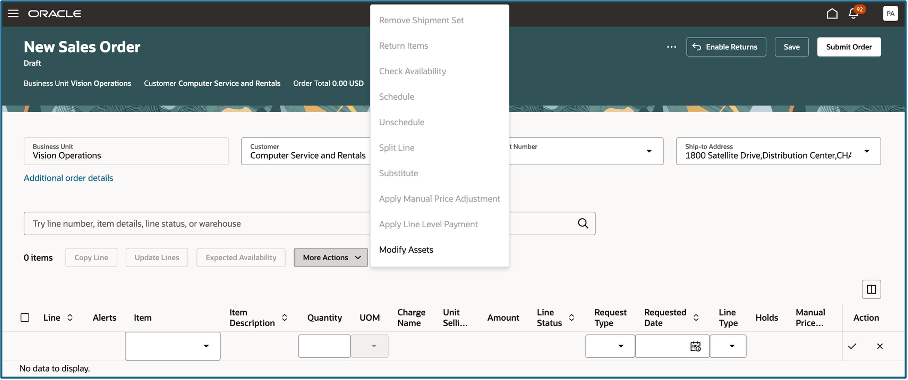Screen dimensions: 908x380
Task: Click the Expected Availability button
Action: click(x=241, y=257)
